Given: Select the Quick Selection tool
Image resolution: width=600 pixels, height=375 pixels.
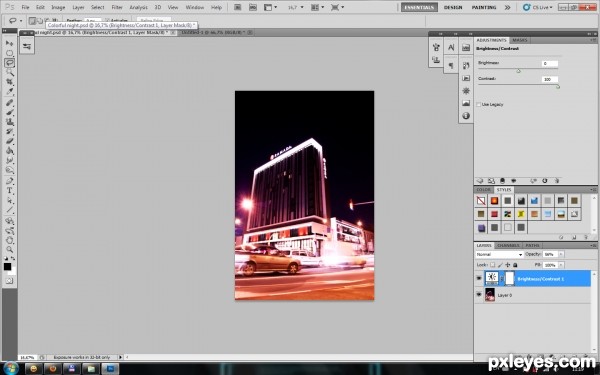Looking at the screenshot, I should point(9,72).
